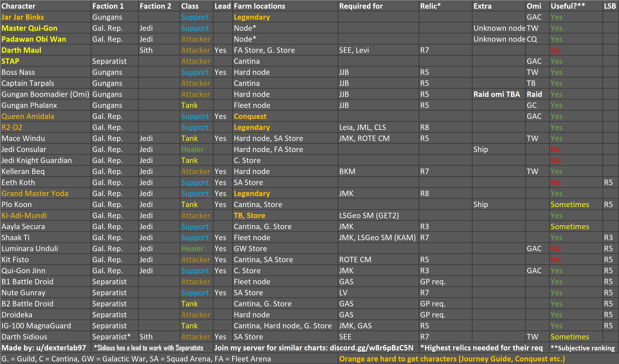Screen dimensions: 619x364
Task: Select red No for Kit Fisto
Action: click(x=555, y=259)
